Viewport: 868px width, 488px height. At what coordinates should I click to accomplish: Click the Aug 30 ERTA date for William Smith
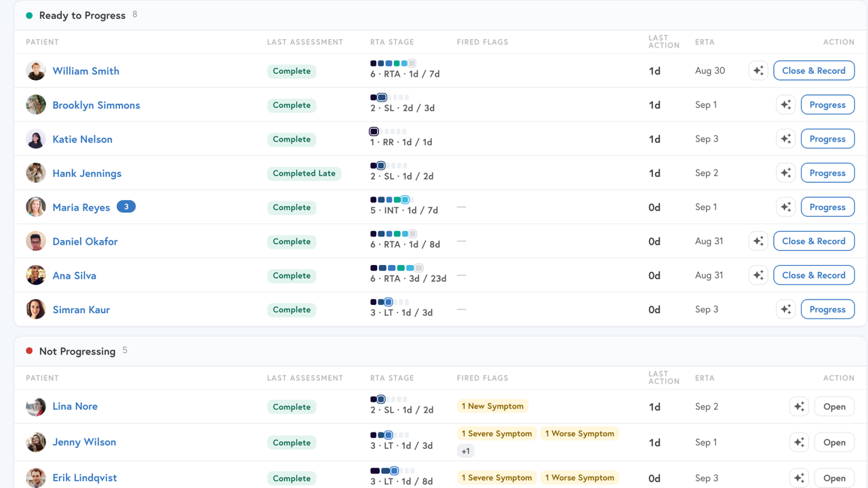pyautogui.click(x=710, y=70)
